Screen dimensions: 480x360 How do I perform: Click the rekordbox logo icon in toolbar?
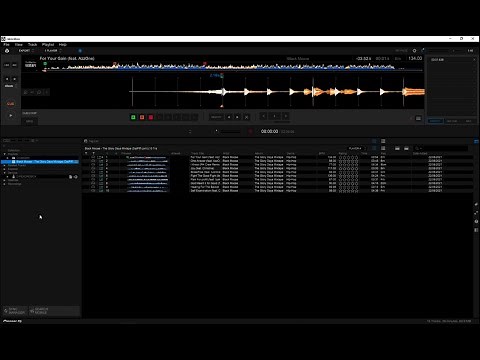coord(7,51)
